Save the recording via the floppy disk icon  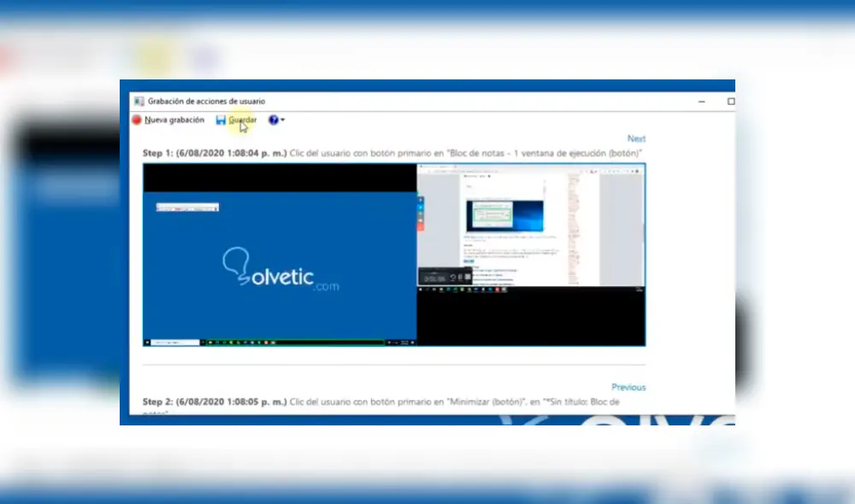(221, 119)
